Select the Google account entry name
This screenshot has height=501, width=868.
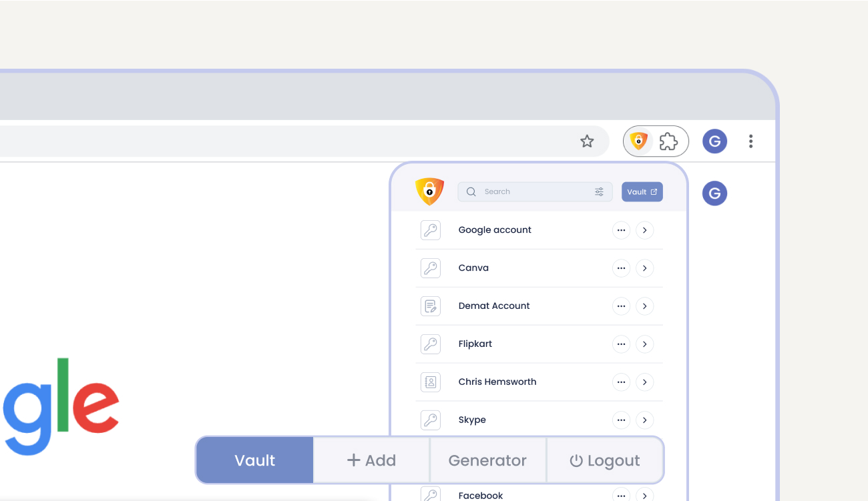495,230
